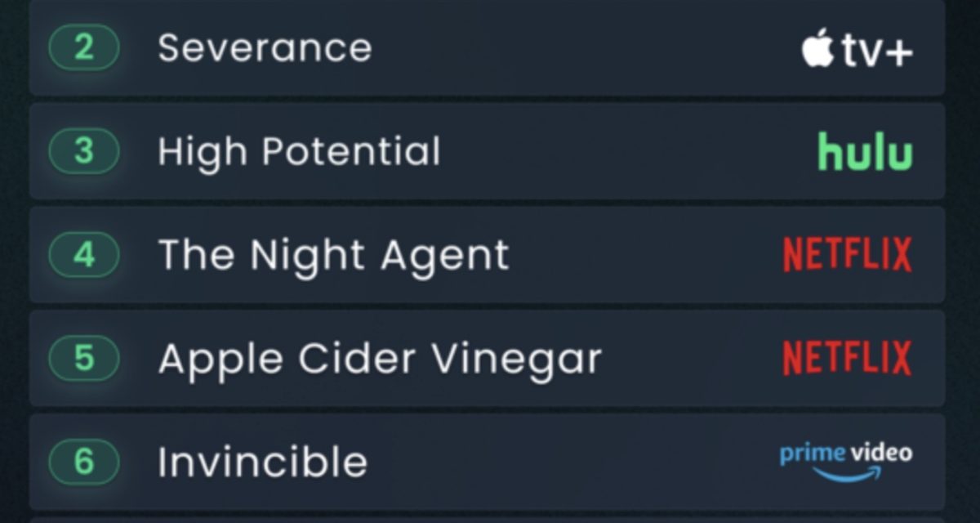Select the rank 5 number badge
Viewport: 980px width, 523px height.
tap(84, 358)
